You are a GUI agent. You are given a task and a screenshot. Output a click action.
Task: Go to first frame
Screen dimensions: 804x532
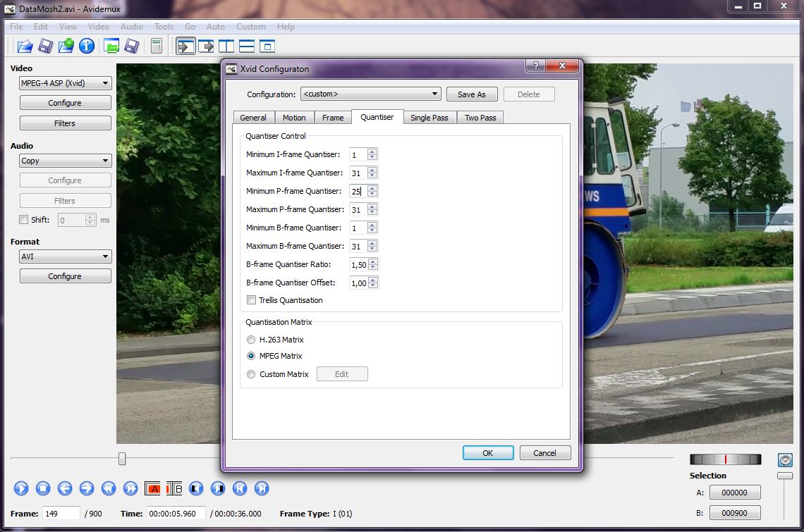click(240, 488)
